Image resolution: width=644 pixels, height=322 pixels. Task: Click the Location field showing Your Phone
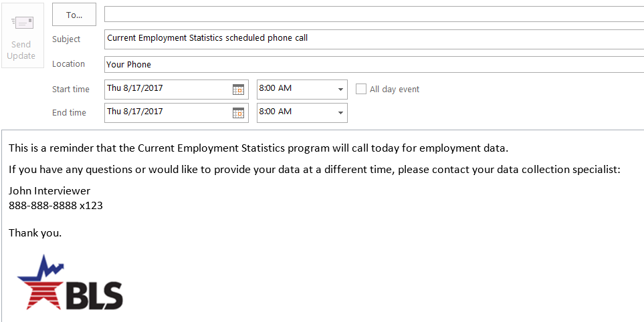coord(373,65)
